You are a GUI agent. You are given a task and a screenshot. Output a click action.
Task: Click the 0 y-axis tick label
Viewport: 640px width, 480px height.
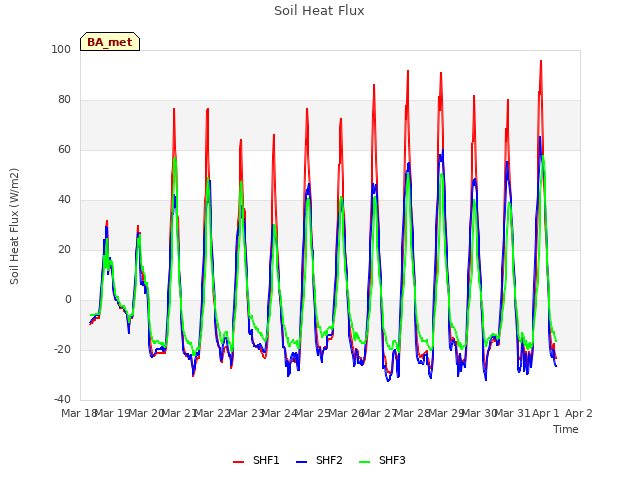[x=68, y=300]
